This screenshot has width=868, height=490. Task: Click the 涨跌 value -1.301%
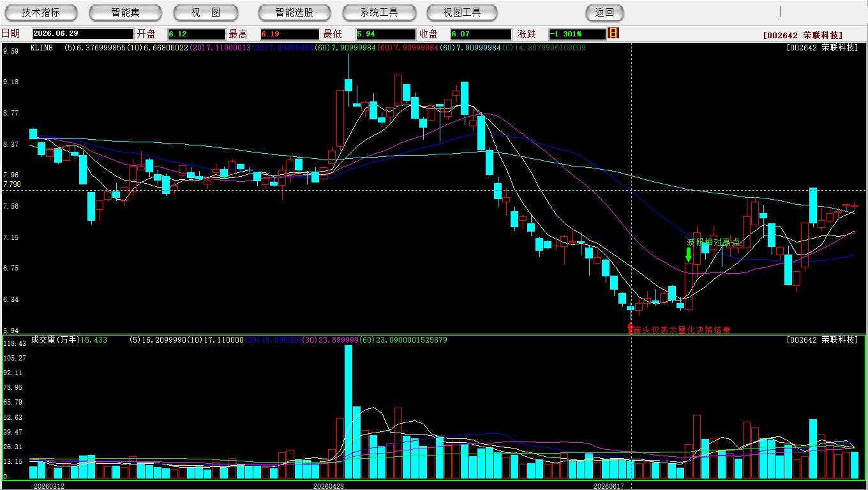(577, 34)
